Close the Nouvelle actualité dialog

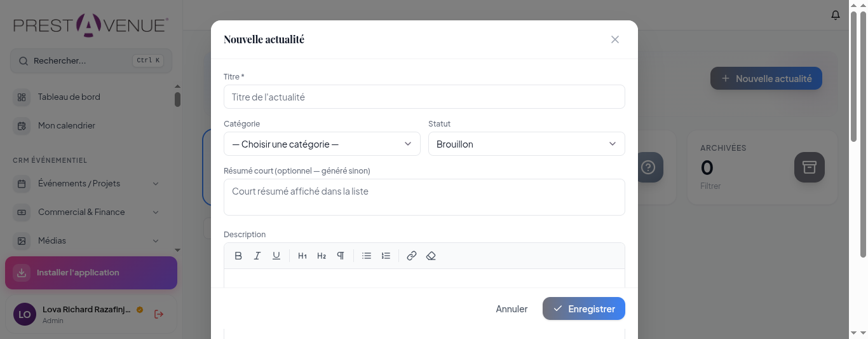click(615, 39)
